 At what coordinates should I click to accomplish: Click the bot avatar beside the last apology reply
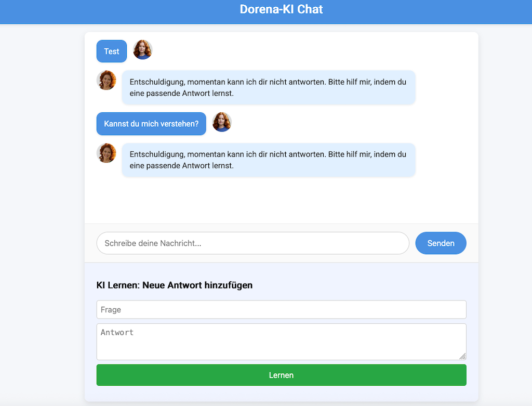click(107, 153)
